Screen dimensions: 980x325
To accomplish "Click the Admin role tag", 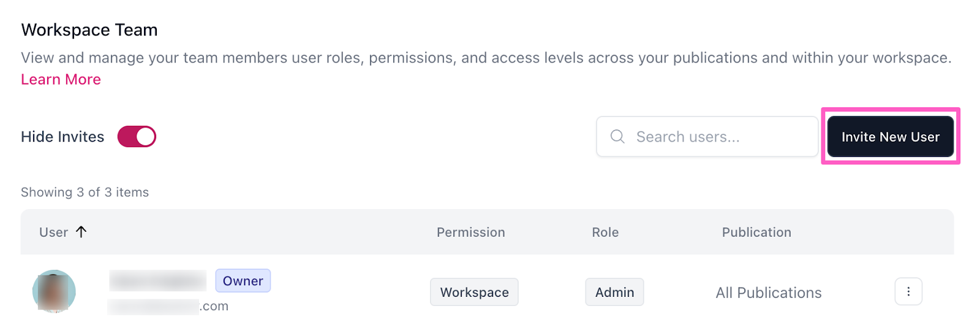I will (614, 292).
